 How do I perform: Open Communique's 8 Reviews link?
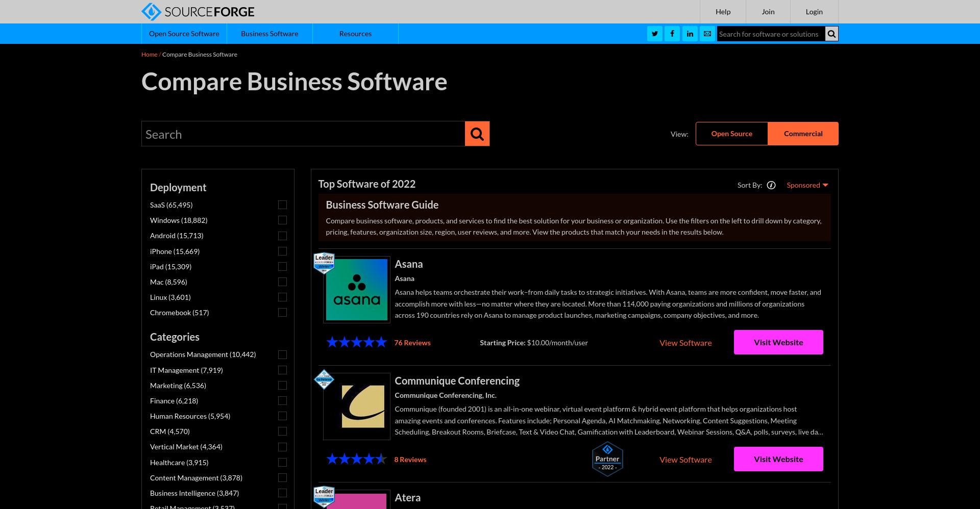[x=410, y=460]
